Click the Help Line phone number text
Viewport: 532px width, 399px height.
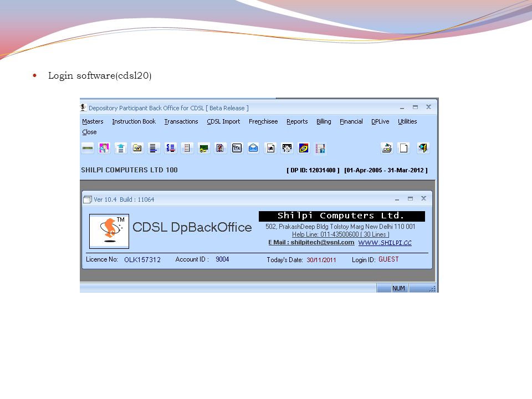pos(340,234)
